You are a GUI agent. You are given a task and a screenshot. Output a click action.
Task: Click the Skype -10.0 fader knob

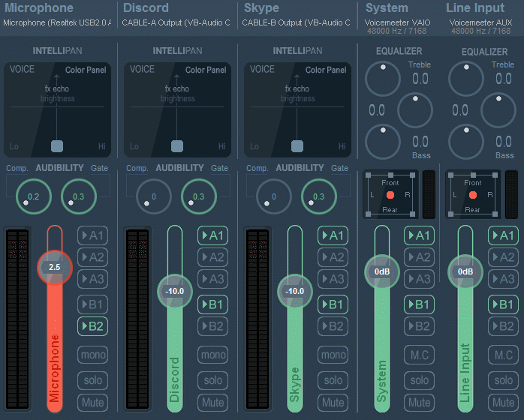295,291
